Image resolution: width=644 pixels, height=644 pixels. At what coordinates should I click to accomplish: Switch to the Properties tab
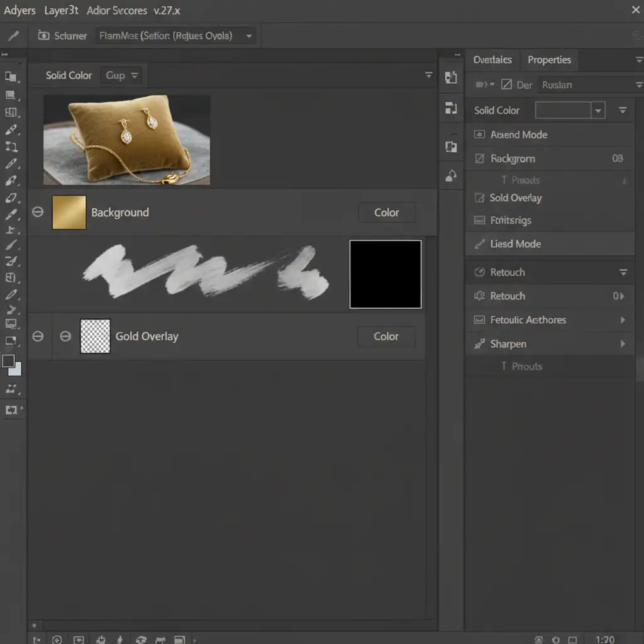point(549,60)
